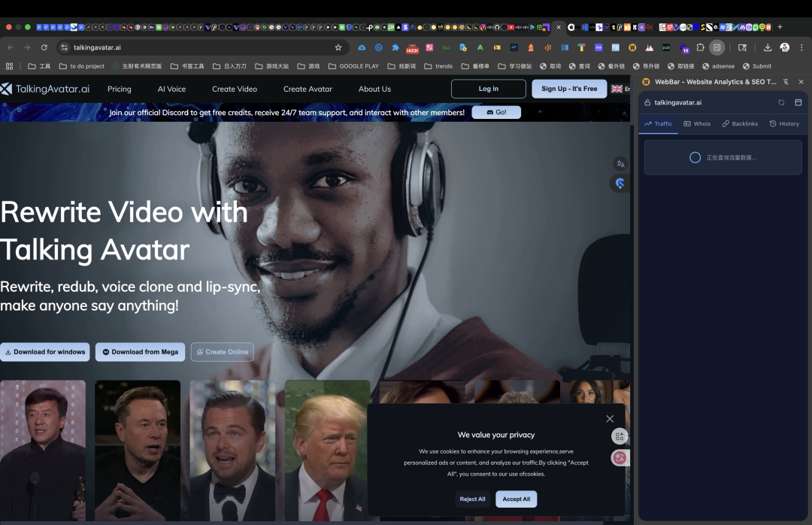Open the 游戏大站 bookmarks folder
812x525 pixels.
pos(272,66)
